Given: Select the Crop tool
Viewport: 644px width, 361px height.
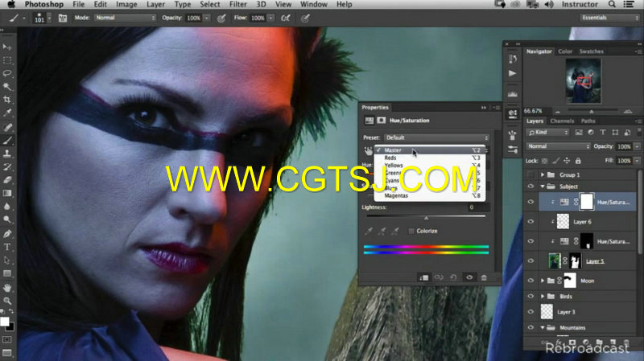Looking at the screenshot, I should point(7,100).
